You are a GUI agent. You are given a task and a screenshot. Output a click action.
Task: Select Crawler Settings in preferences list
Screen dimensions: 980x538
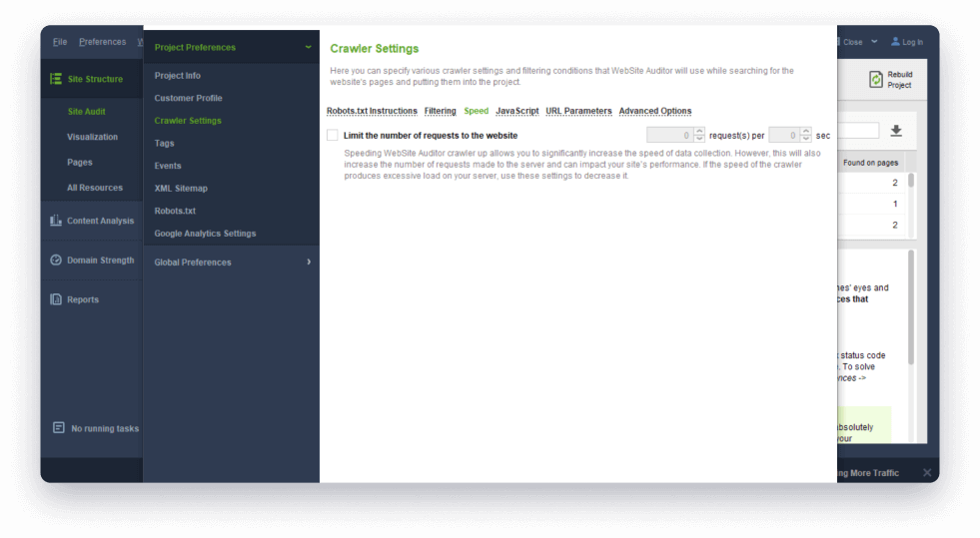[188, 121]
